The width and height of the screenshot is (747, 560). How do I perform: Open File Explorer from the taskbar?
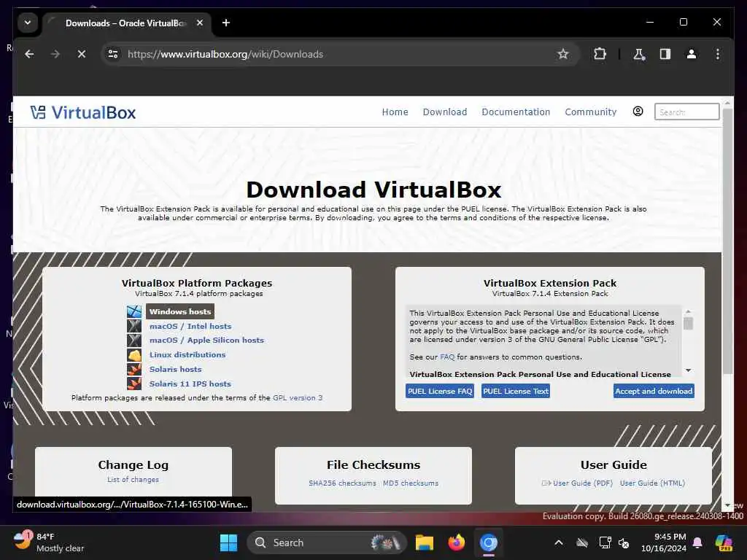(425, 542)
